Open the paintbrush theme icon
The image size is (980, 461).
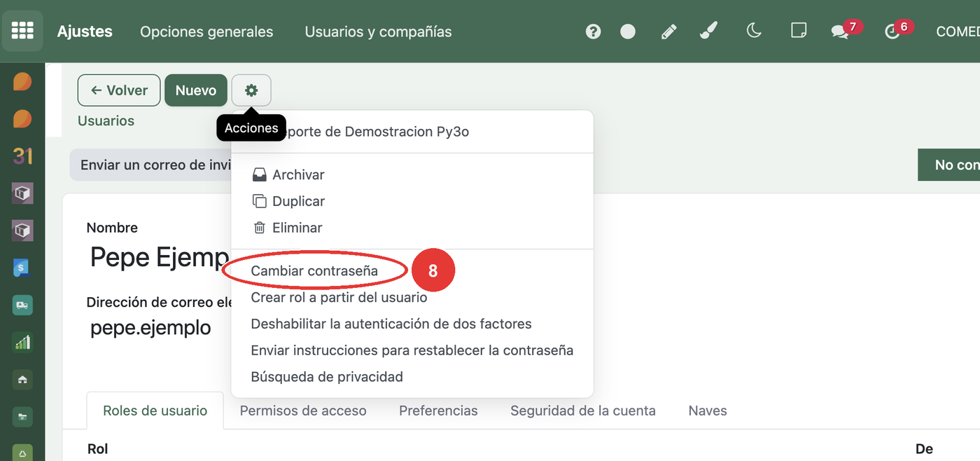coord(709,31)
